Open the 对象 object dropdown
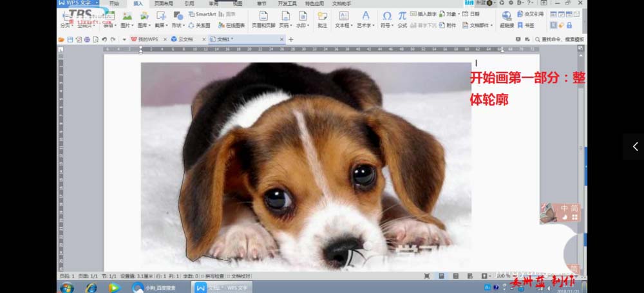This screenshot has width=644, height=293. [449, 14]
